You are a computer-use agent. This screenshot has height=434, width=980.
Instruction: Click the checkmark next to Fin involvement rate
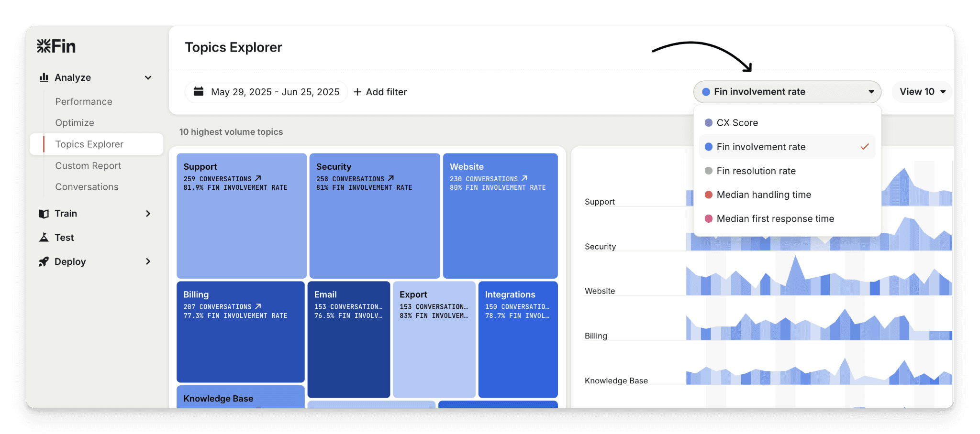pos(865,147)
